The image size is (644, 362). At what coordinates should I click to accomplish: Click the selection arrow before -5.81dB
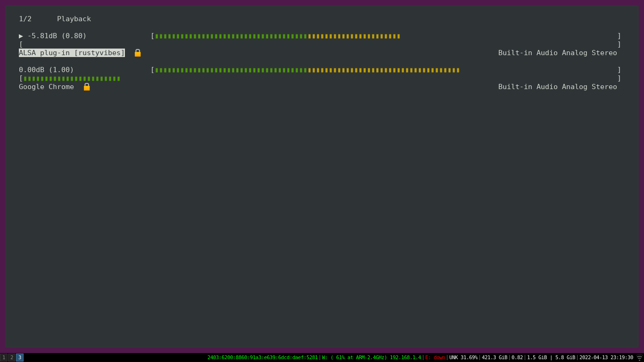(21, 36)
